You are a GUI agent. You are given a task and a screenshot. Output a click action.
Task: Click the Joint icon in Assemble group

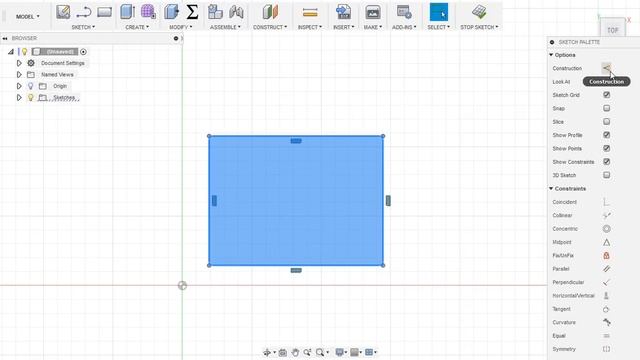(236, 12)
